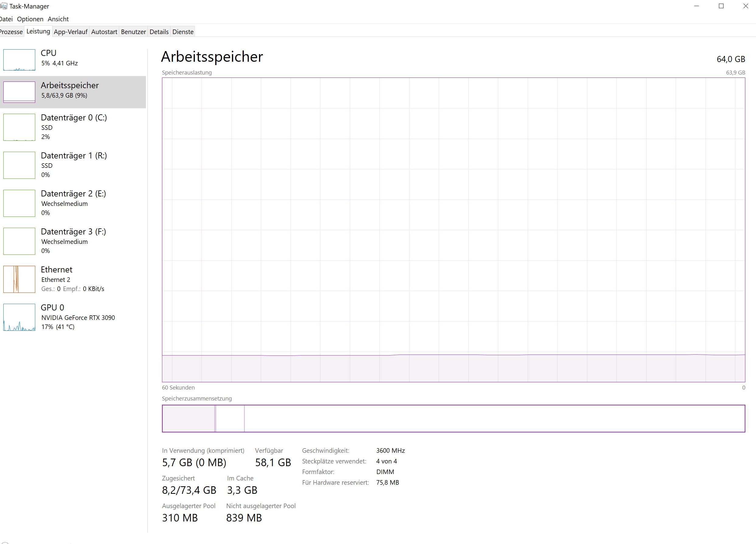Screen dimensions: 756x544
Task: Open the Ansicht menu
Action: pyautogui.click(x=58, y=19)
